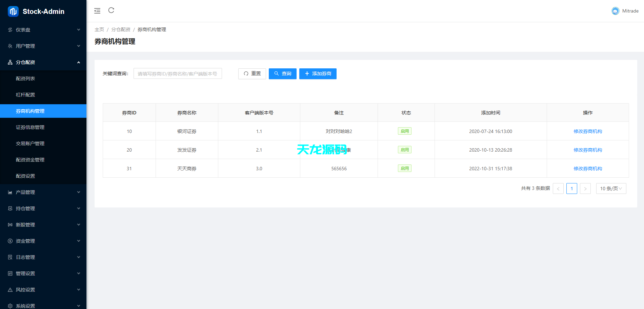The image size is (644, 309).
Task: Toggle 启用 status for 发发证券
Action: [x=405, y=150]
